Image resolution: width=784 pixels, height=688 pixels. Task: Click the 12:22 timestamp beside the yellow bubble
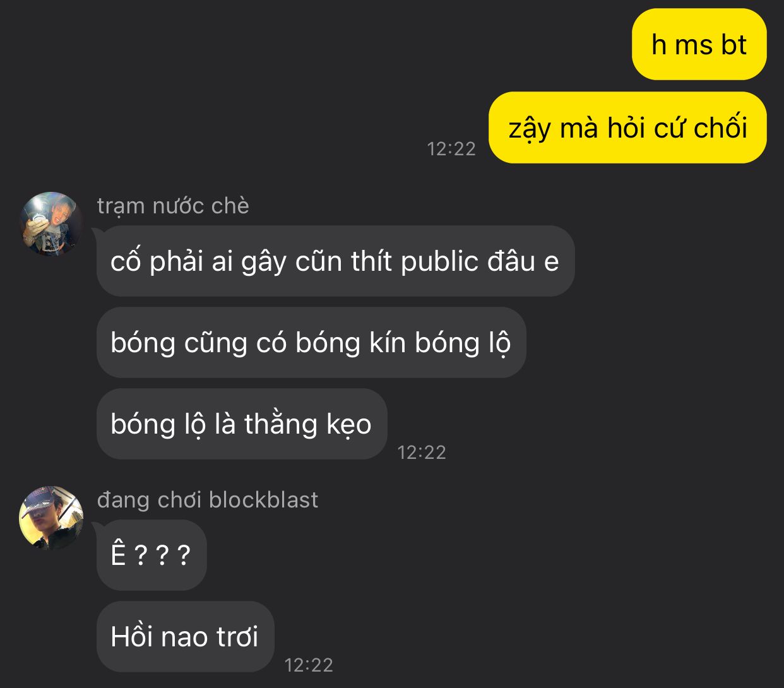[x=451, y=148]
